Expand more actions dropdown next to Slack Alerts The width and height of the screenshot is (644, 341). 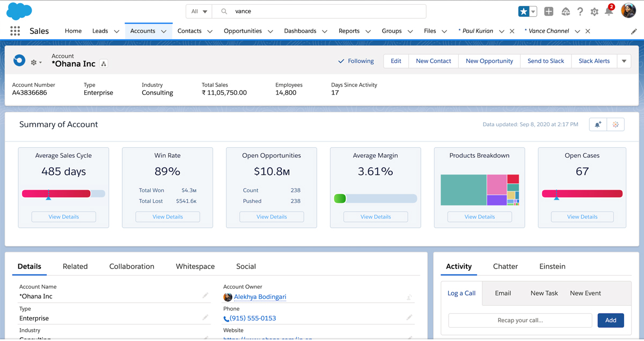pos(624,61)
